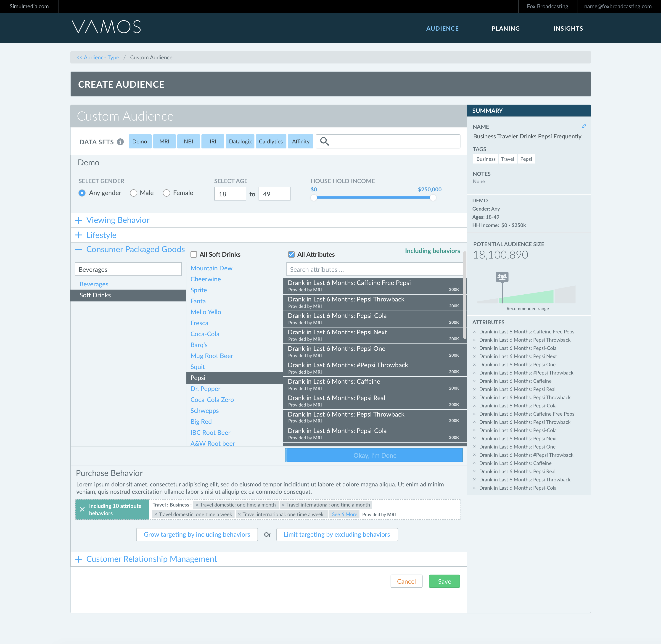661x644 pixels.
Task: Remove first 'Pepsi One' summary attribute
Action: [x=474, y=365]
